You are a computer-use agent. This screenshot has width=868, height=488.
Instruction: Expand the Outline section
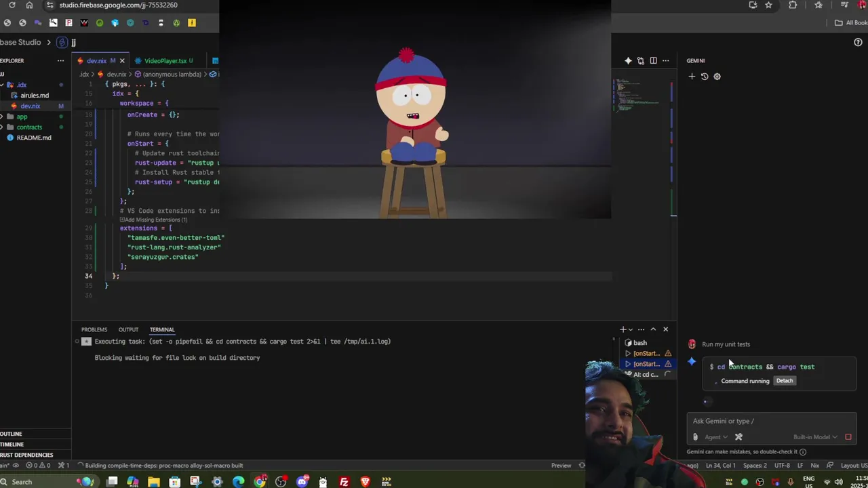pos(34,434)
